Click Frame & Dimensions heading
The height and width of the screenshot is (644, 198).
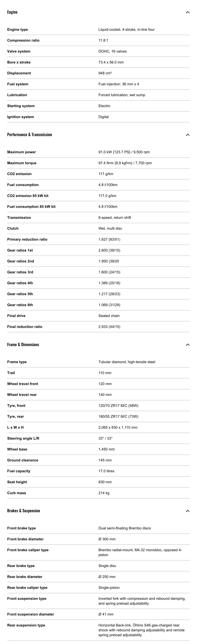click(x=23, y=344)
